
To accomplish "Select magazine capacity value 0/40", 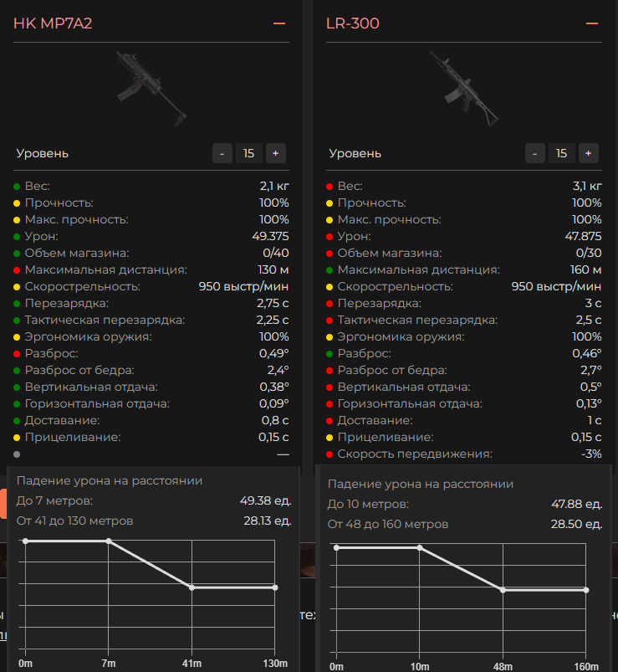I will coord(276,253).
